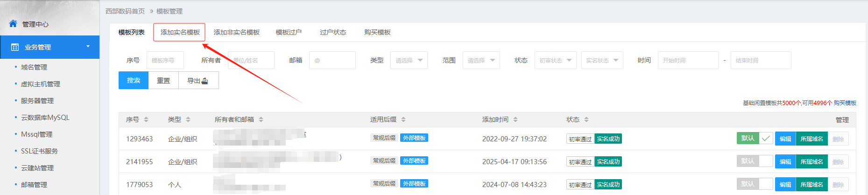
Task: Collapse the 业务管理 menu arrow
Action: coord(88,46)
